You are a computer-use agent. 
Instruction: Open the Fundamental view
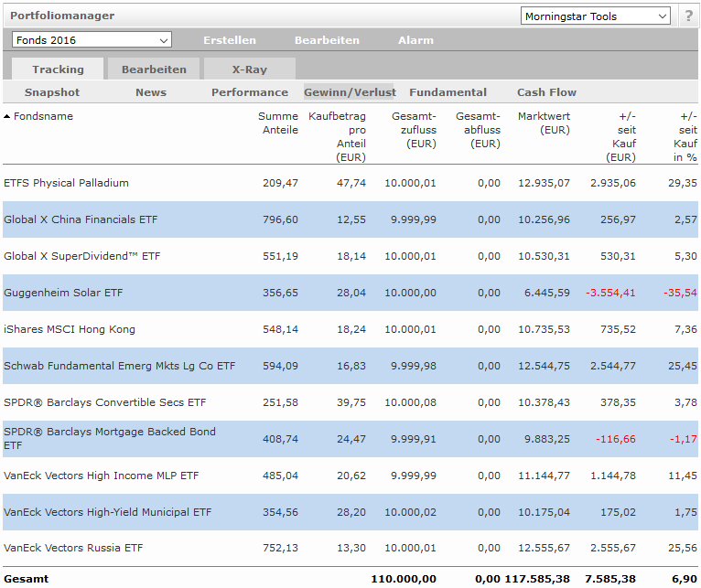coord(448,92)
